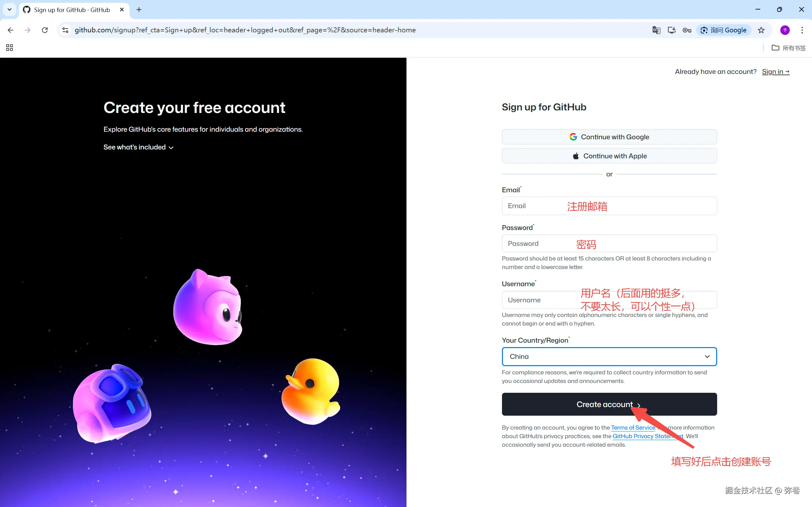Image resolution: width=812 pixels, height=507 pixels.
Task: Open the tab search dropdown arrow
Action: tap(10, 10)
